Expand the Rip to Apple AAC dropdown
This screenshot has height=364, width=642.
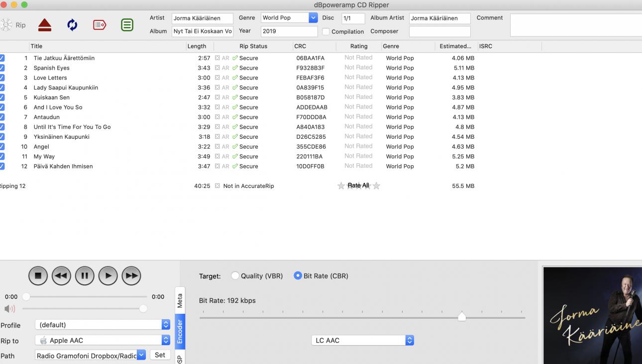click(166, 341)
